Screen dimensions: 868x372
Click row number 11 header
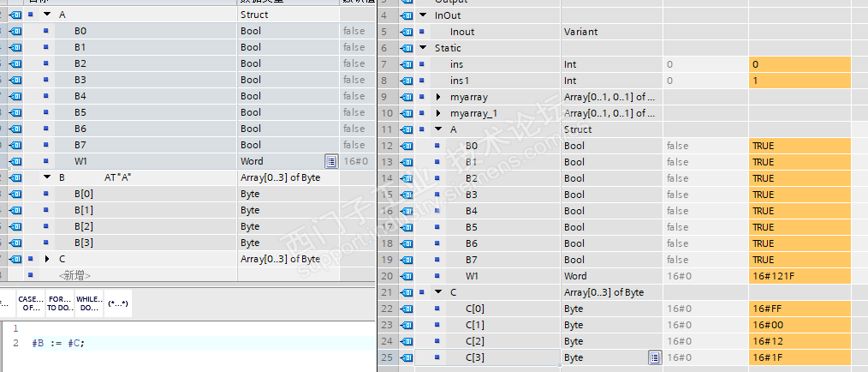tap(387, 129)
